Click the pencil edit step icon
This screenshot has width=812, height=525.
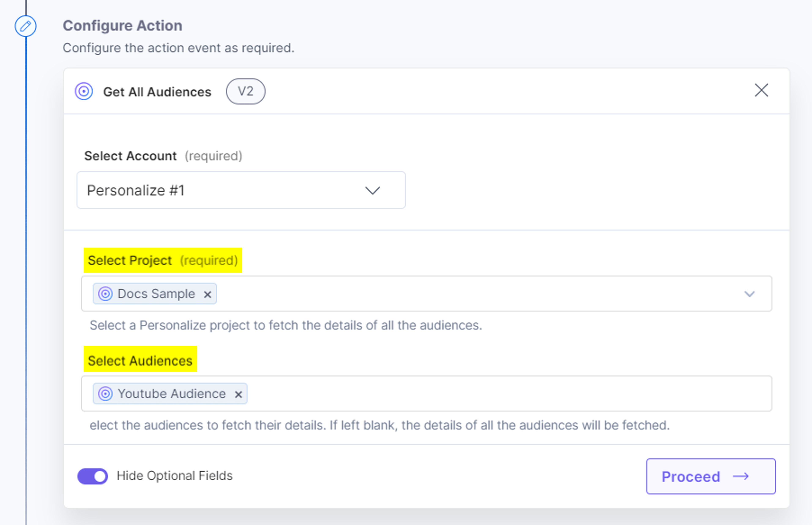26,26
